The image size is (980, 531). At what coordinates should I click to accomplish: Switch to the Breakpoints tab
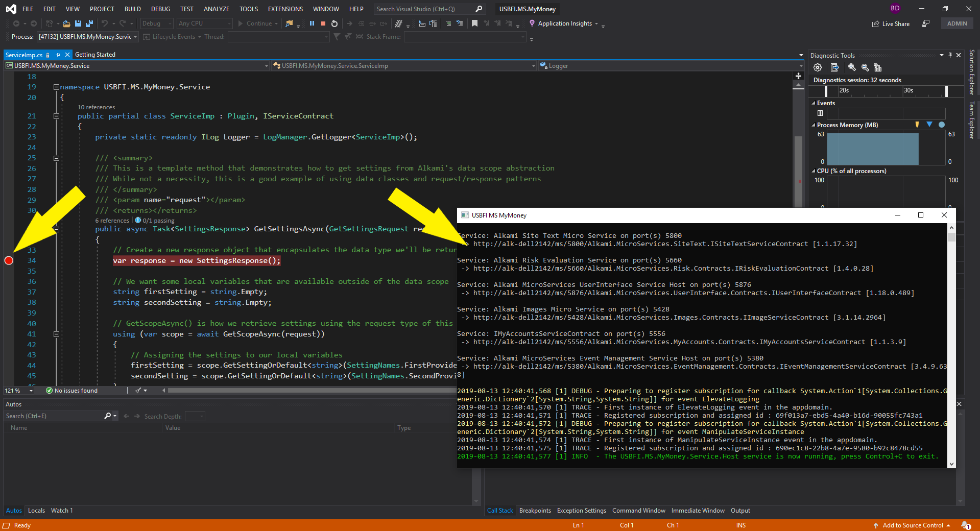pos(535,511)
